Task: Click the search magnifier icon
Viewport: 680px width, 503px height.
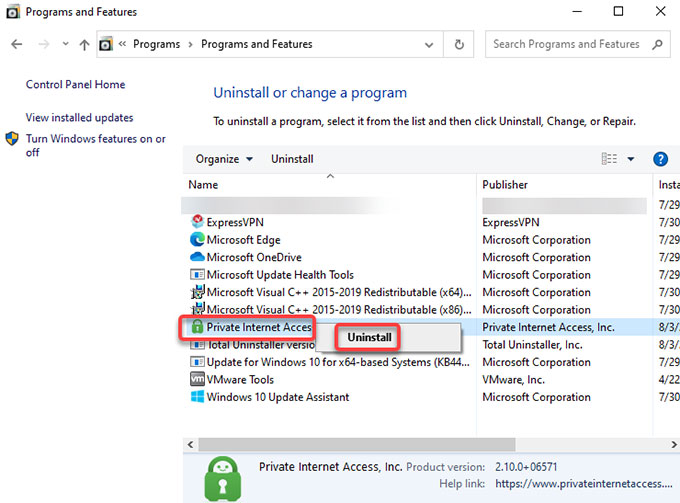Action: click(x=657, y=44)
